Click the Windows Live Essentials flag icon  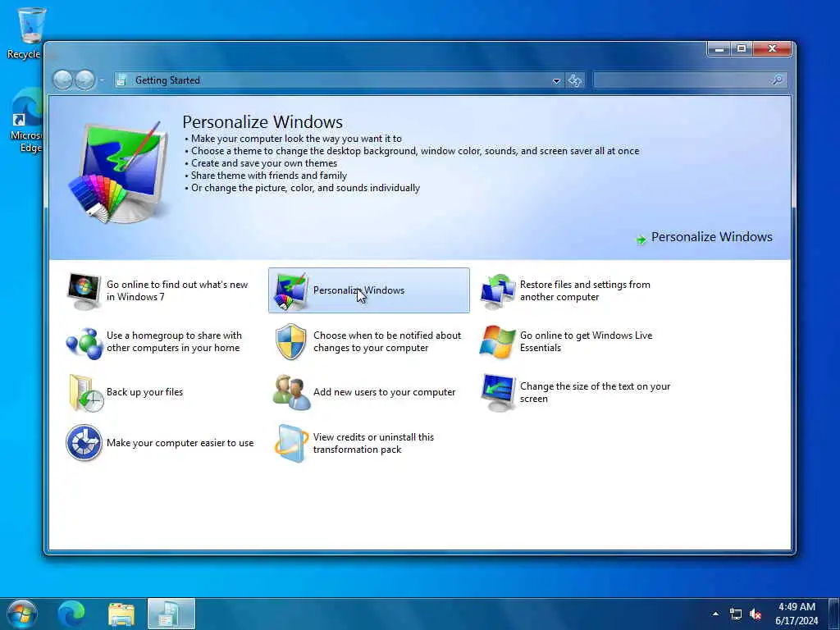click(x=498, y=342)
